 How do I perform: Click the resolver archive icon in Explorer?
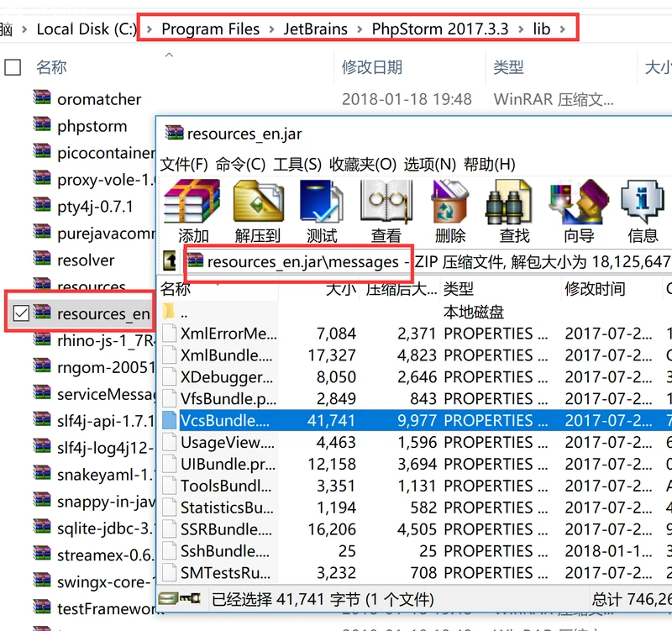click(42, 259)
